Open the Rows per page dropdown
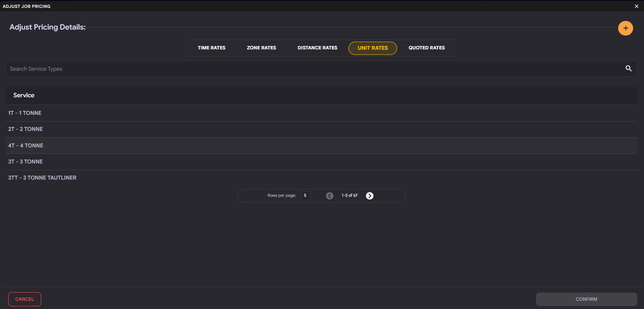 tap(305, 196)
